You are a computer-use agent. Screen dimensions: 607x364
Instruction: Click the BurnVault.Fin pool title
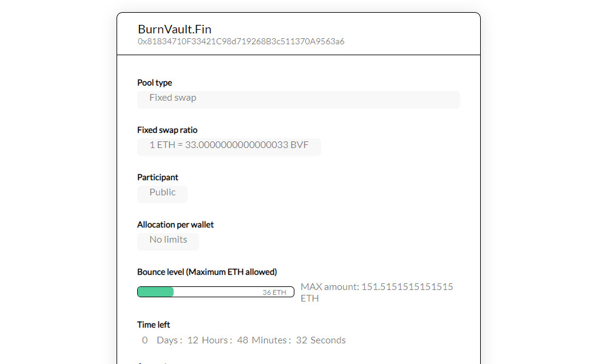click(x=175, y=29)
